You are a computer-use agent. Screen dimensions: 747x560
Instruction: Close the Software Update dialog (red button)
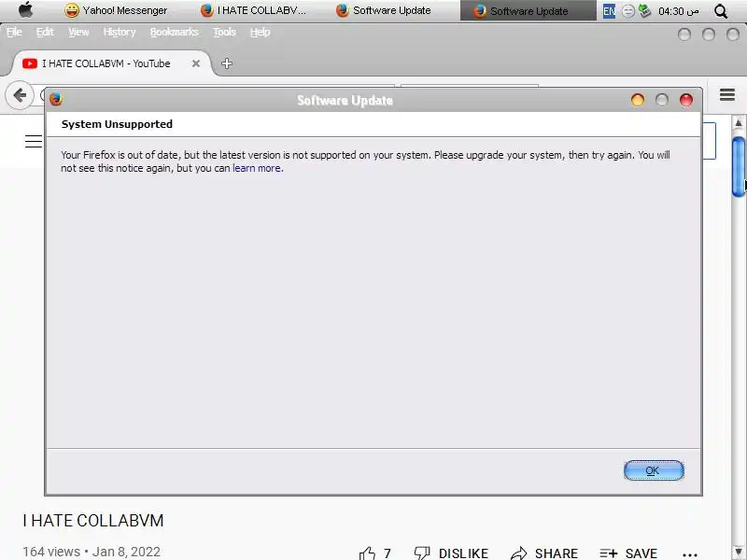click(x=686, y=100)
